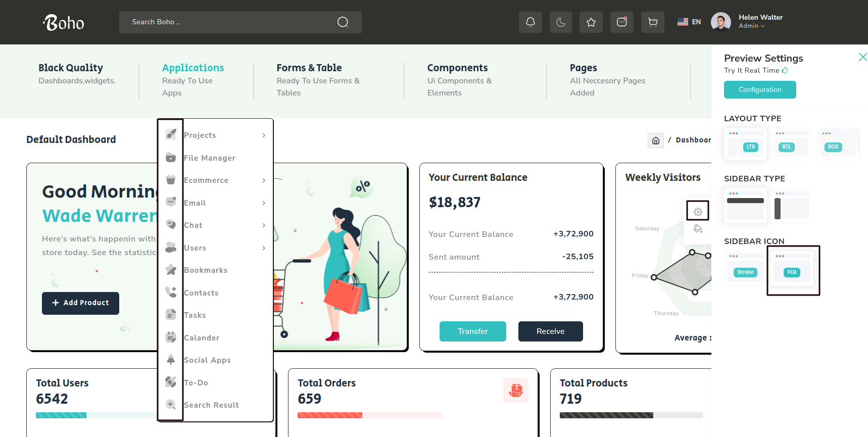The height and width of the screenshot is (437, 868).
Task: Click the search magnifier icon
Action: pos(343,22)
